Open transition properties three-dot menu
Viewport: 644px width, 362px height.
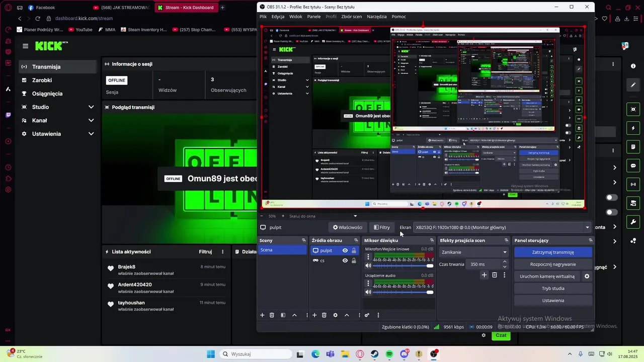coord(504,275)
